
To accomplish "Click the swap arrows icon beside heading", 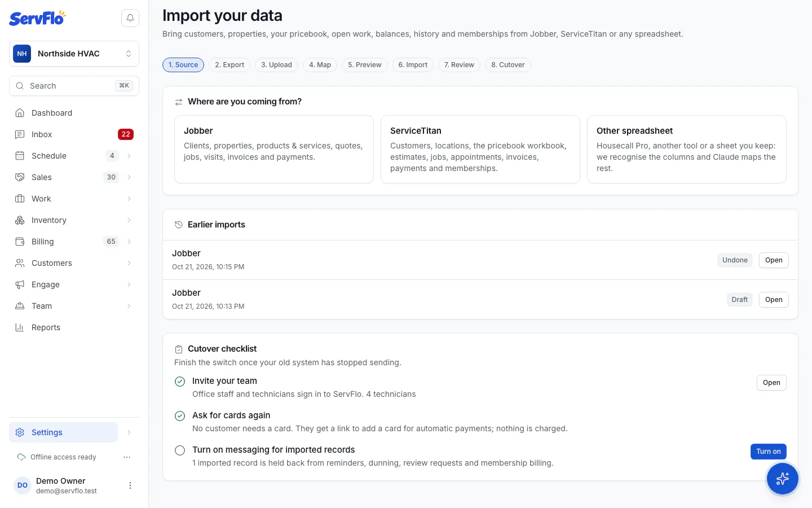I will [x=179, y=102].
